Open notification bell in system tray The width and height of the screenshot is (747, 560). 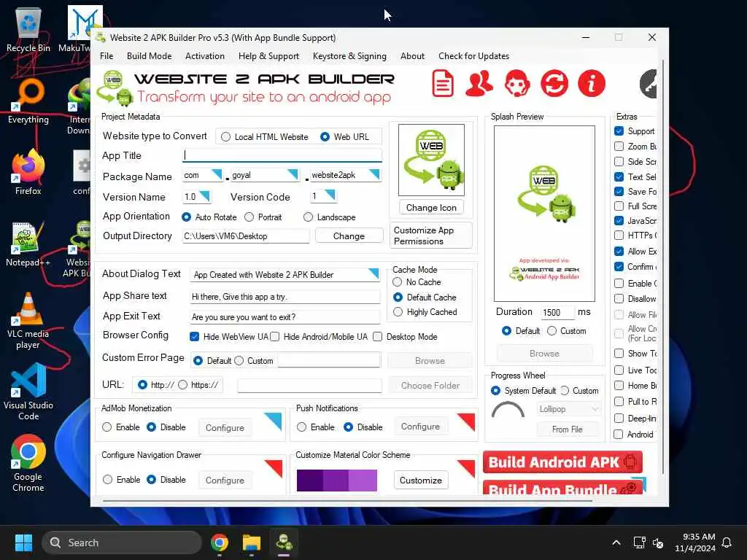point(727,542)
